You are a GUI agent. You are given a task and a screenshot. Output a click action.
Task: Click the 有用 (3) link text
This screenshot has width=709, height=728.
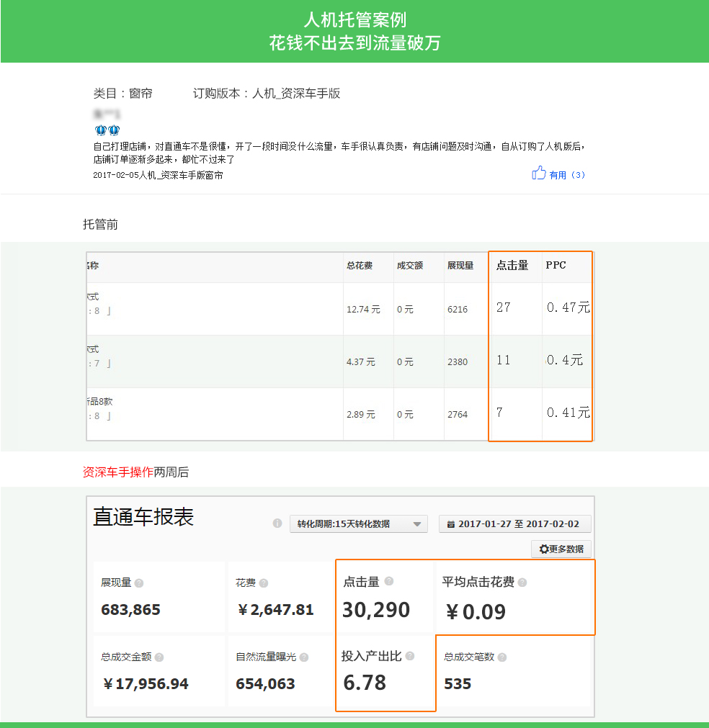point(567,175)
